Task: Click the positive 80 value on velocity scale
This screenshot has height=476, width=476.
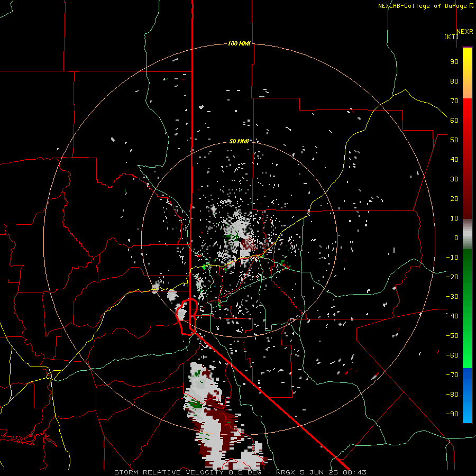Action: tap(454, 81)
